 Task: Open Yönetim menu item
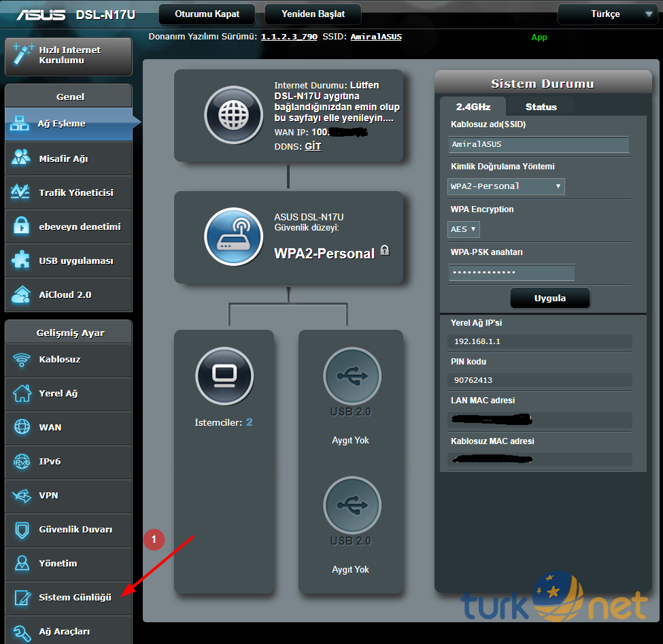click(x=69, y=564)
